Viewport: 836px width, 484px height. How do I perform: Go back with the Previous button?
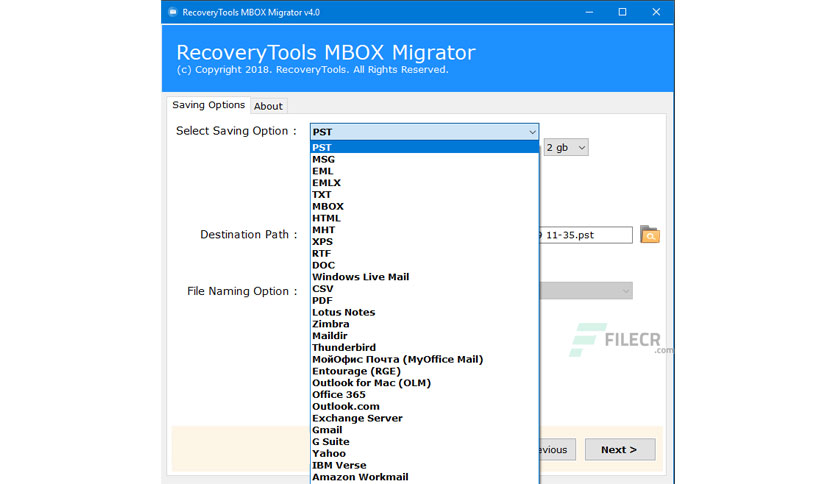coord(557,449)
